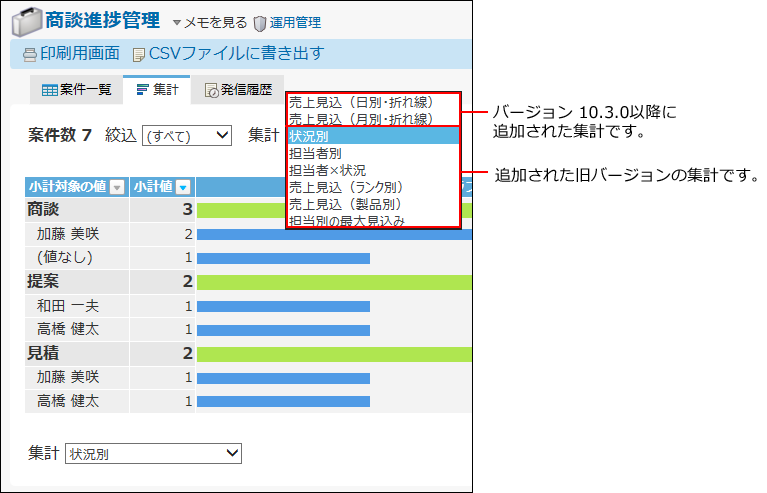Click the 運用管理 shield icon

coord(260,23)
